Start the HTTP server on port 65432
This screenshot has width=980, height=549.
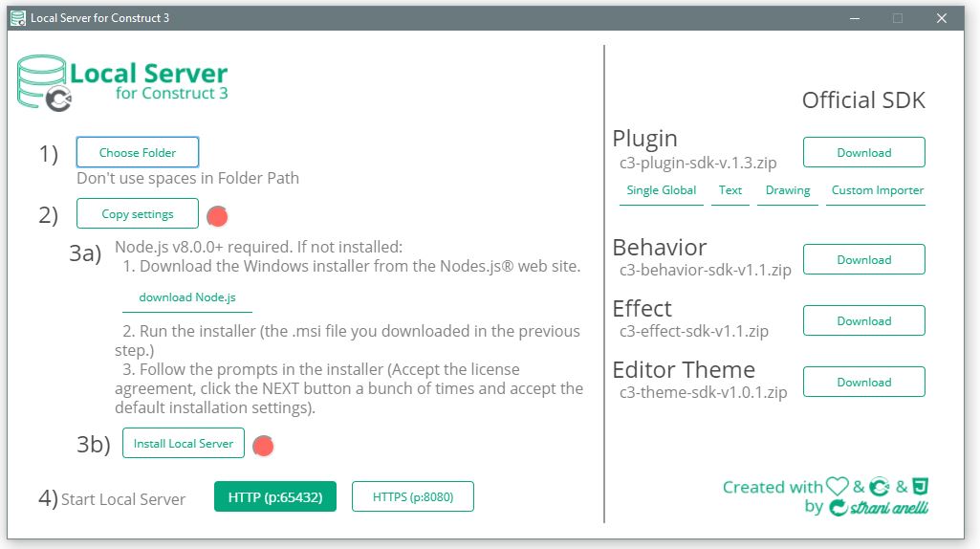coord(275,497)
